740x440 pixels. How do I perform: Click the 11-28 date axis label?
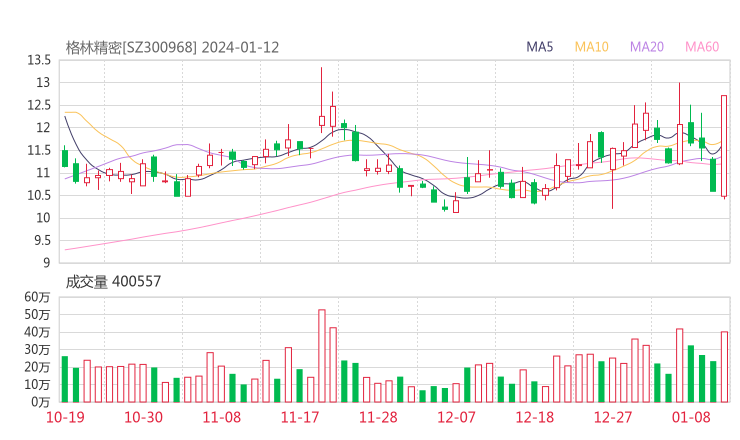click(378, 417)
